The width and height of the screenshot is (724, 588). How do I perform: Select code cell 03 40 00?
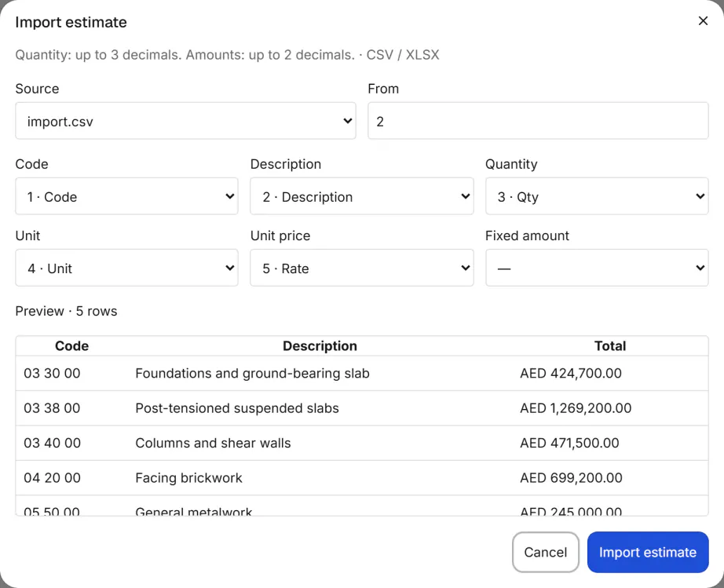52,443
